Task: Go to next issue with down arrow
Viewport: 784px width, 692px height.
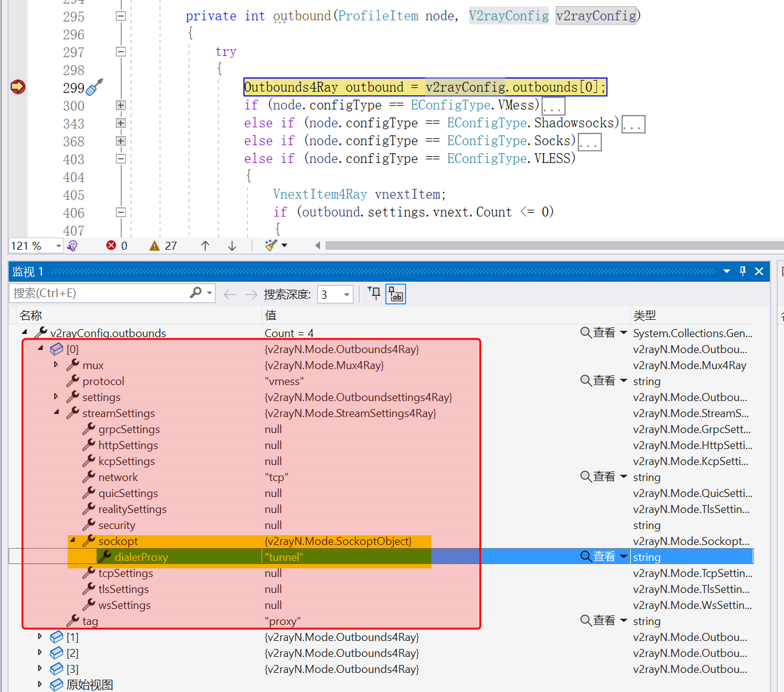Action: coord(232,245)
